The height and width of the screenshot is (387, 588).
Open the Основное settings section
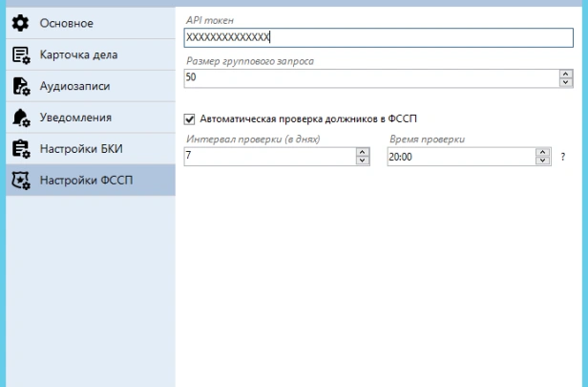66,22
